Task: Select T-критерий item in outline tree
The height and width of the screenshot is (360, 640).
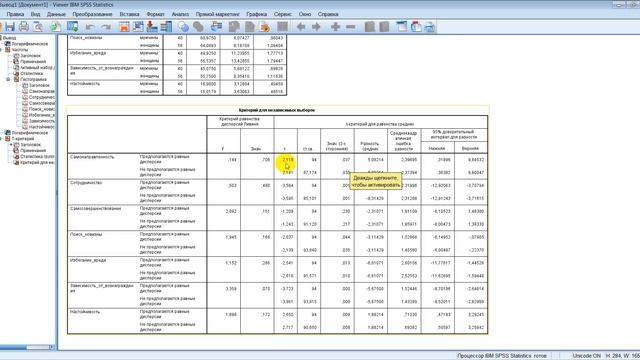Action: 23,139
